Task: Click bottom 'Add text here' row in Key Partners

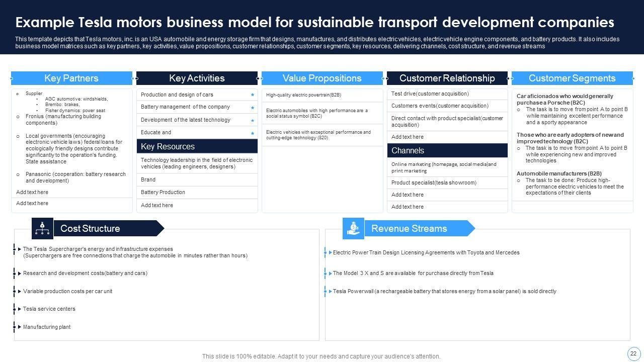Action: coord(71,203)
